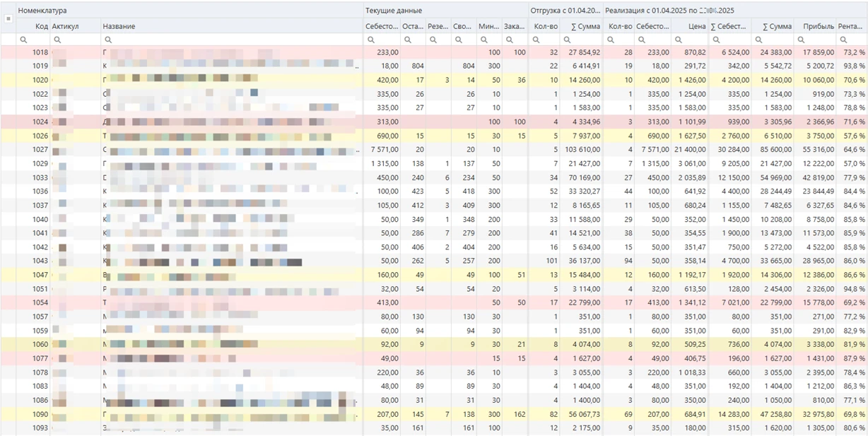Click the search icon in Код filter cell
The image size is (868, 436).
pos(23,40)
